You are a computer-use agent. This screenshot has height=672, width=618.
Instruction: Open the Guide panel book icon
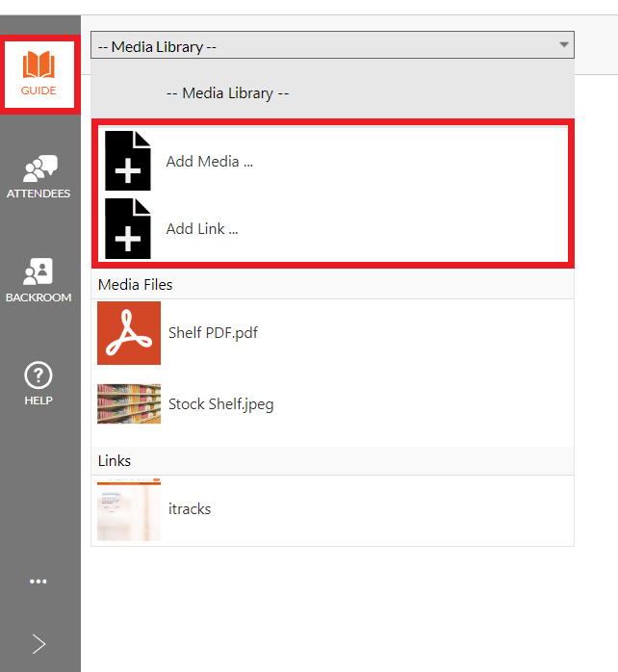(39, 65)
